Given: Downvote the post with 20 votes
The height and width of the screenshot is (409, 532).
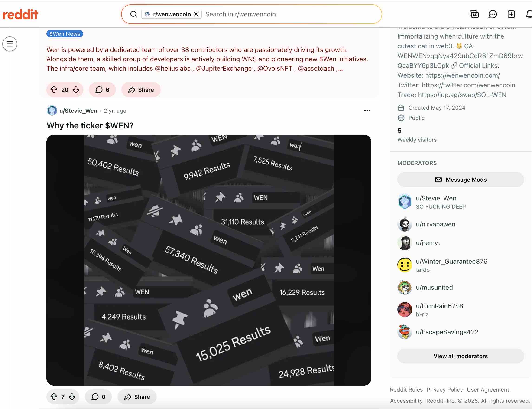Looking at the screenshot, I should [x=76, y=90].
